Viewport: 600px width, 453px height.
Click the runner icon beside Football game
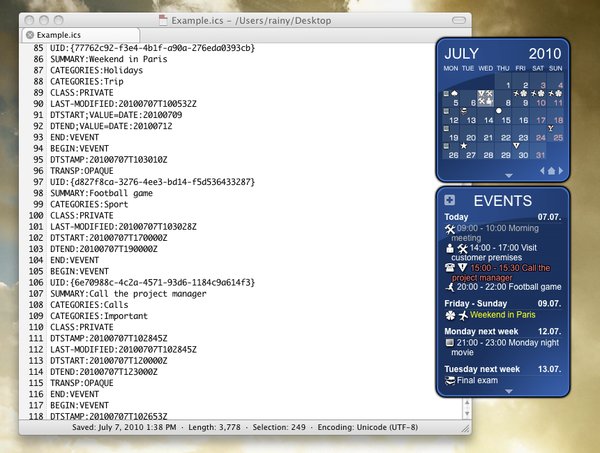(x=449, y=286)
